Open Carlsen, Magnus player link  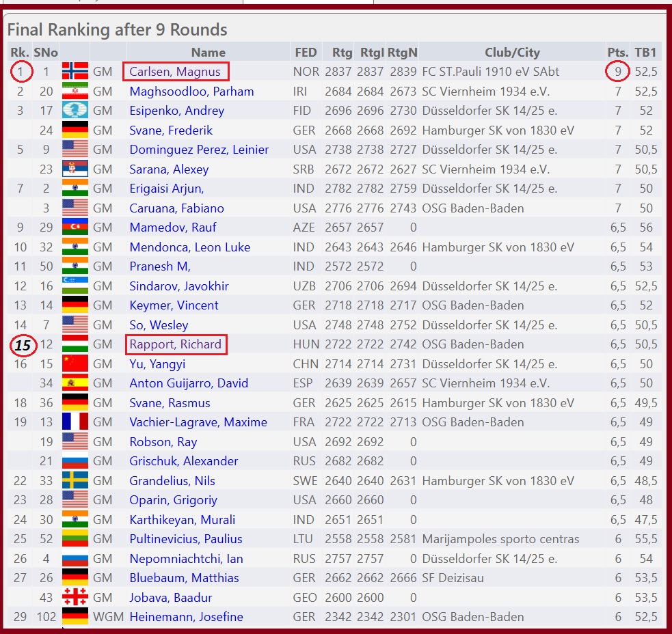176,72
